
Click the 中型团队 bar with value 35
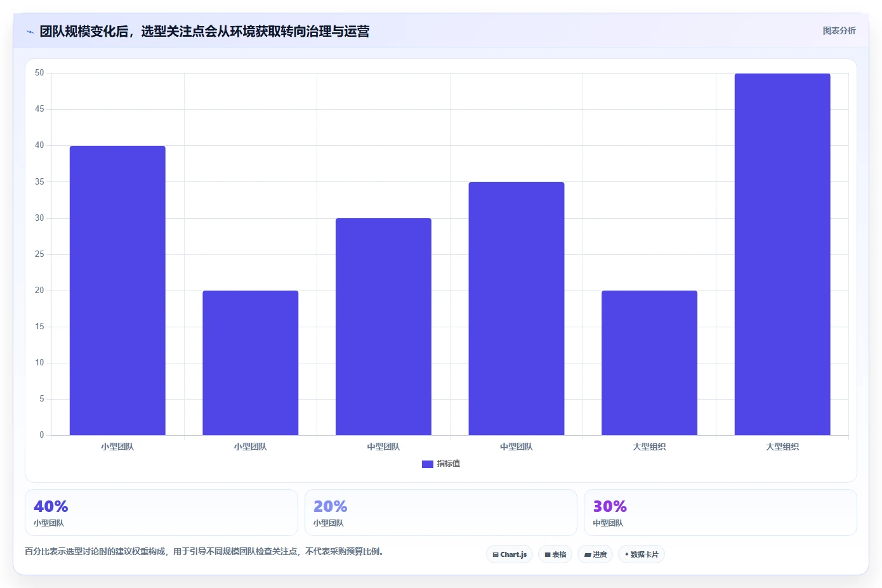(517, 309)
